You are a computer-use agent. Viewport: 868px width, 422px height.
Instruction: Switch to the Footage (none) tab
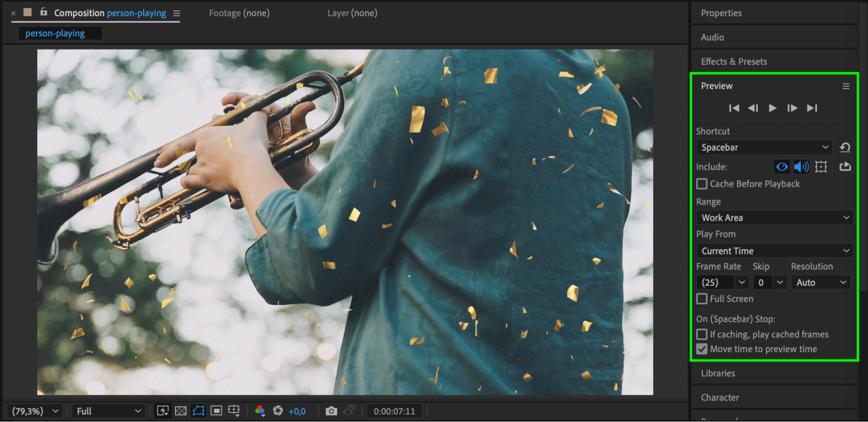[x=239, y=13]
